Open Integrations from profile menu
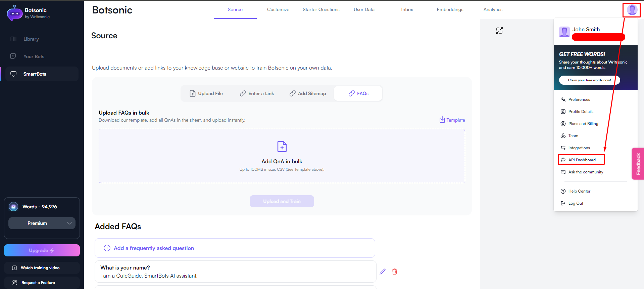Screen dimensions: 644x289 click(x=579, y=148)
